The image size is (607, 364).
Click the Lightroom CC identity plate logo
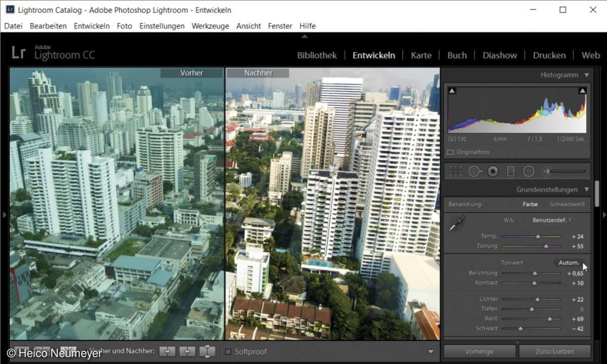(53, 53)
